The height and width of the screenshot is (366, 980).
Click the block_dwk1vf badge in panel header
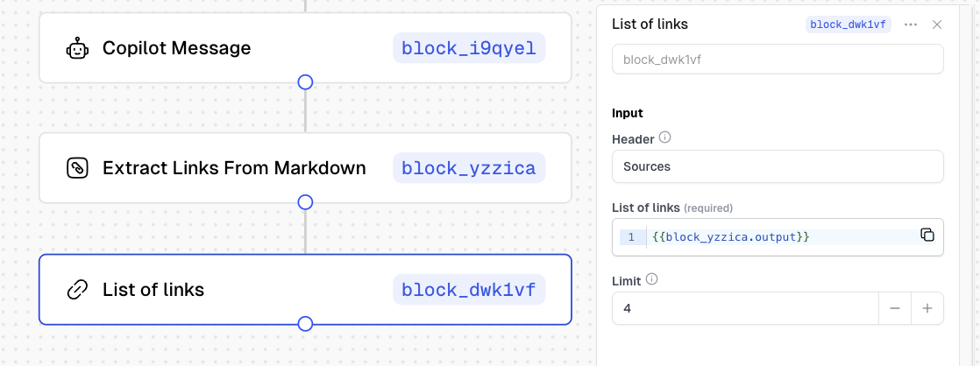[x=848, y=25]
